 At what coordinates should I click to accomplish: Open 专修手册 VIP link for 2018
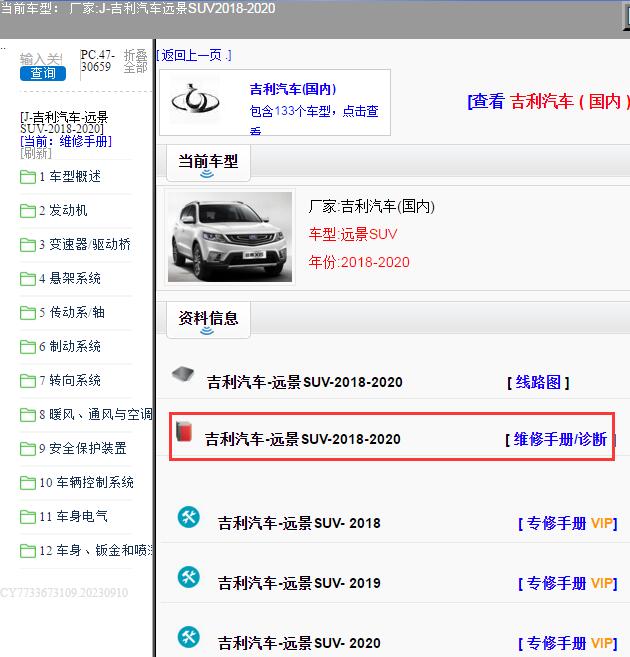click(x=568, y=523)
